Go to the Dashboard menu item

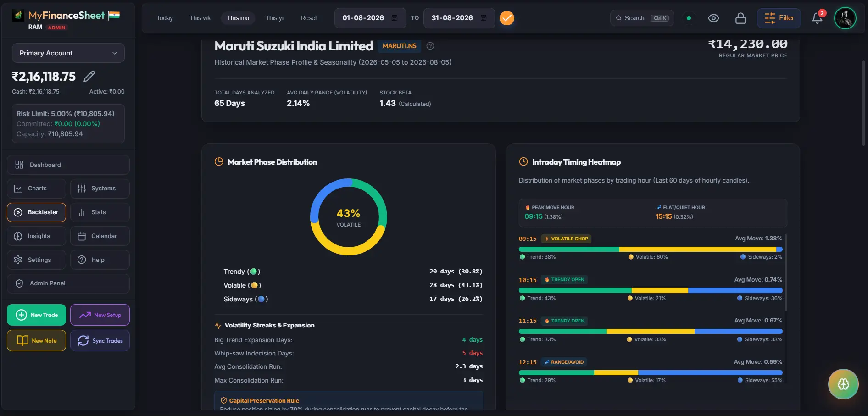[68, 165]
